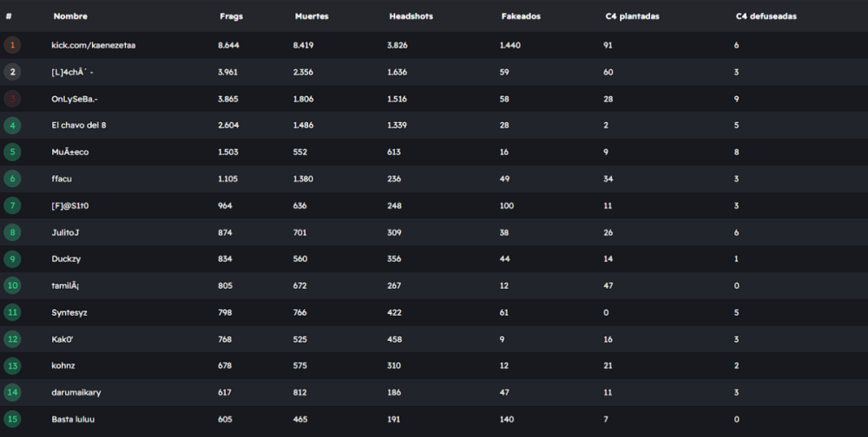Click the green rank 7 badge
Viewport: 868px width, 437px height.
tap(12, 205)
